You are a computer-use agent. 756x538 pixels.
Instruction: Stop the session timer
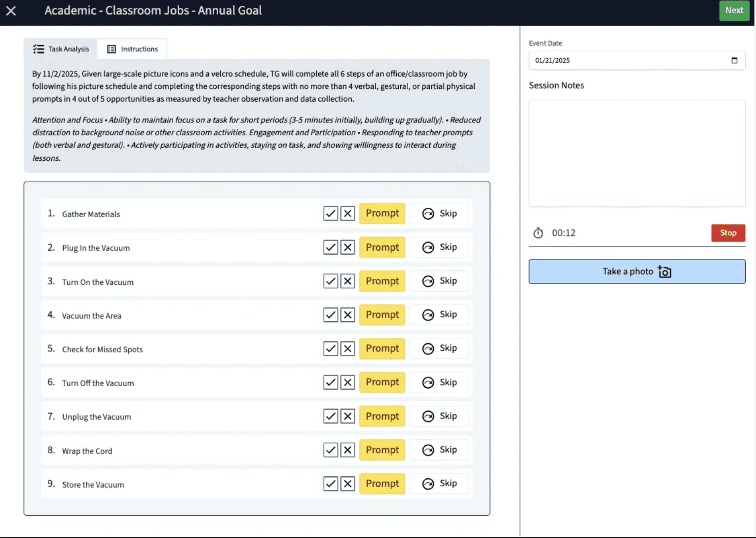728,233
